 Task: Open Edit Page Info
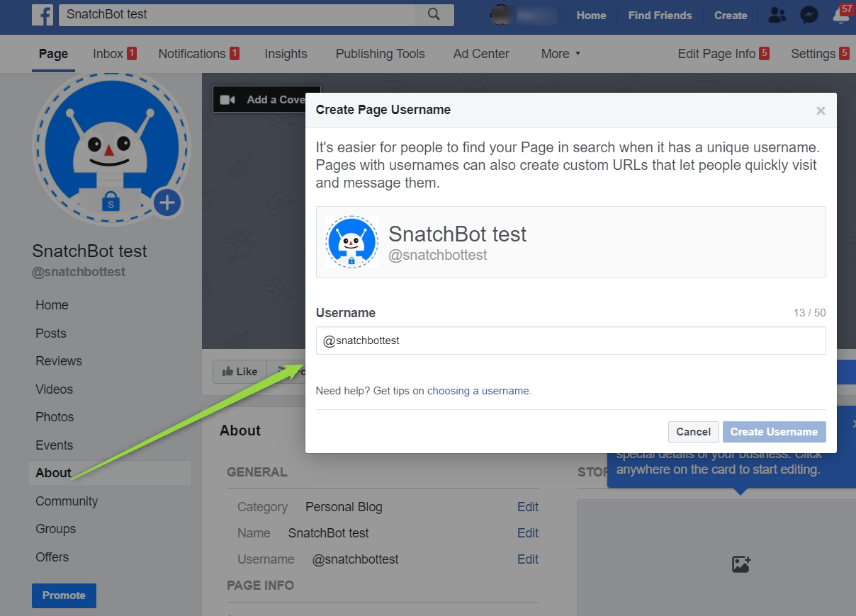tap(723, 54)
